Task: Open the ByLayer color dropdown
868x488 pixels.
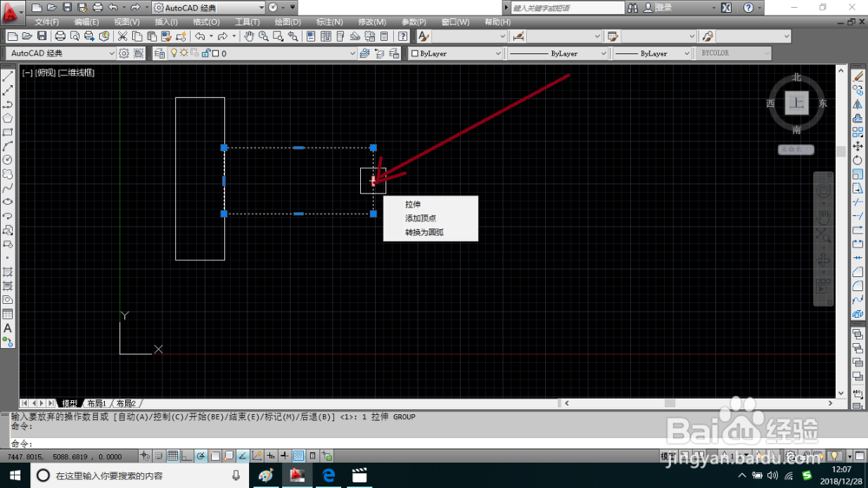Action: point(456,53)
